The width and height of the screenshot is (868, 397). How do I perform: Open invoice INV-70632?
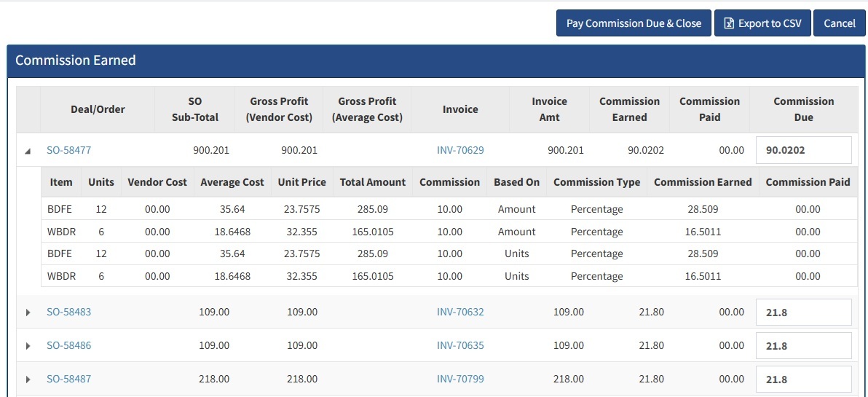point(460,312)
